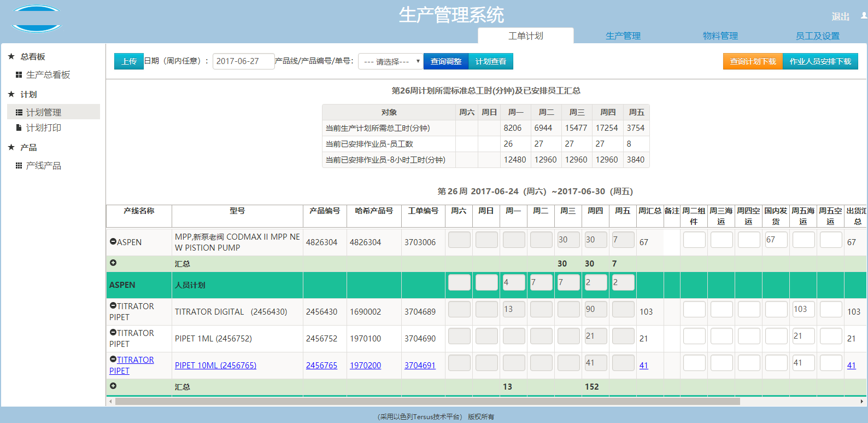Collapse the PIPET 1ML row minus icon
Screen dimensions: 868x423
(113, 332)
